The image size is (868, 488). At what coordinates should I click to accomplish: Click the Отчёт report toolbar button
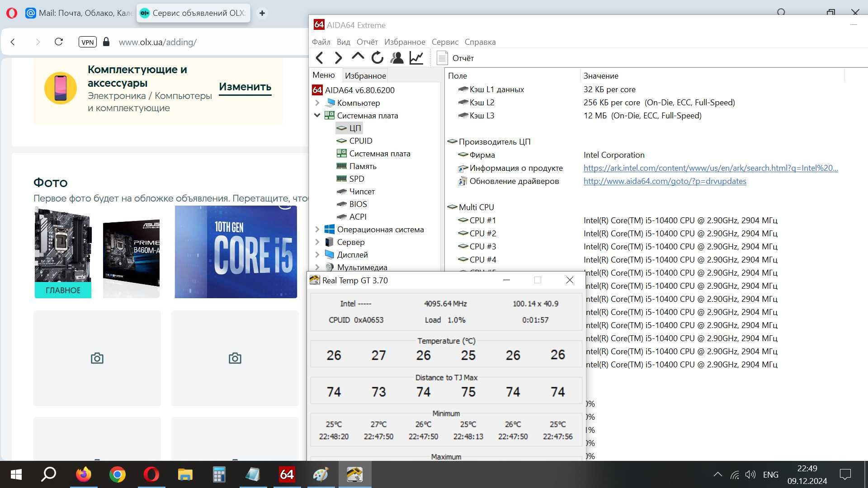456,58
